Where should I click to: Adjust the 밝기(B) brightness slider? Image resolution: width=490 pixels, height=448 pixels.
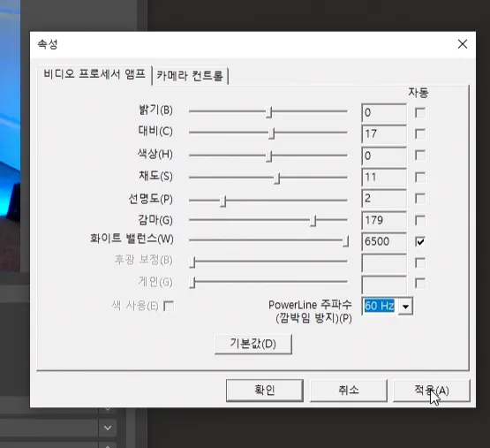pos(268,112)
